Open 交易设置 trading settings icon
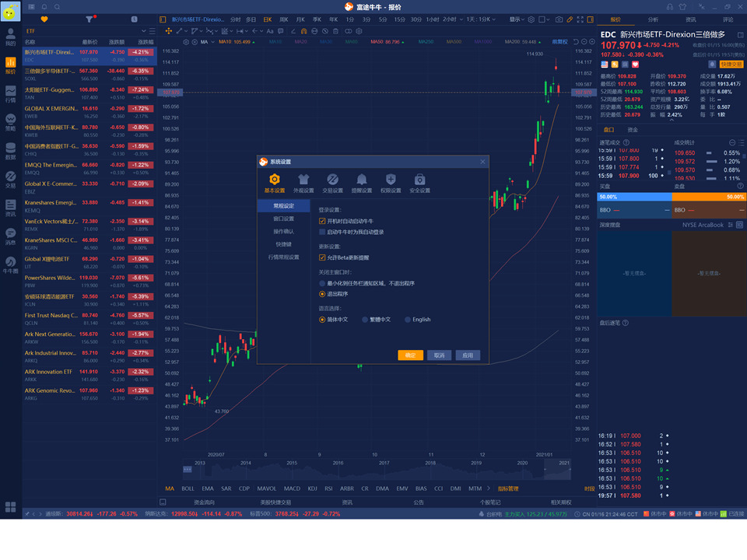The height and width of the screenshot is (560, 747). tap(332, 183)
